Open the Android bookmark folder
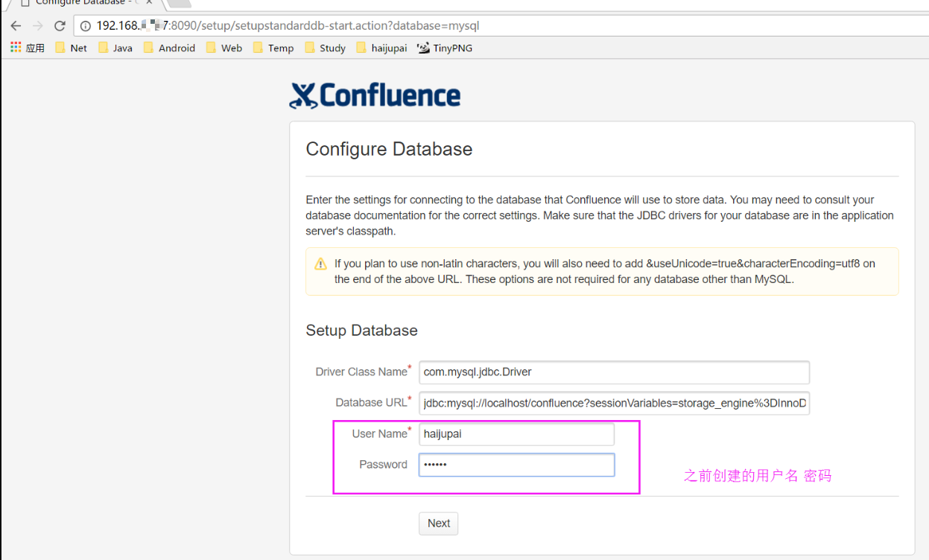This screenshot has height=560, width=929. point(169,48)
